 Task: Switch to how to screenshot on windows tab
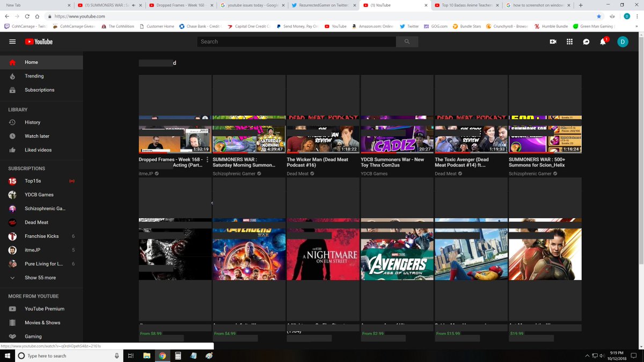[x=537, y=5]
